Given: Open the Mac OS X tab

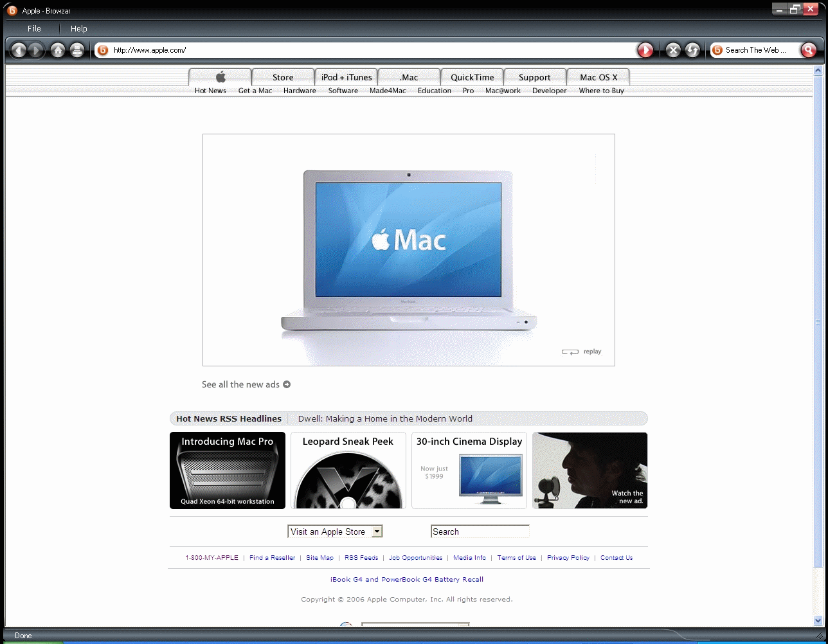Looking at the screenshot, I should (x=598, y=77).
